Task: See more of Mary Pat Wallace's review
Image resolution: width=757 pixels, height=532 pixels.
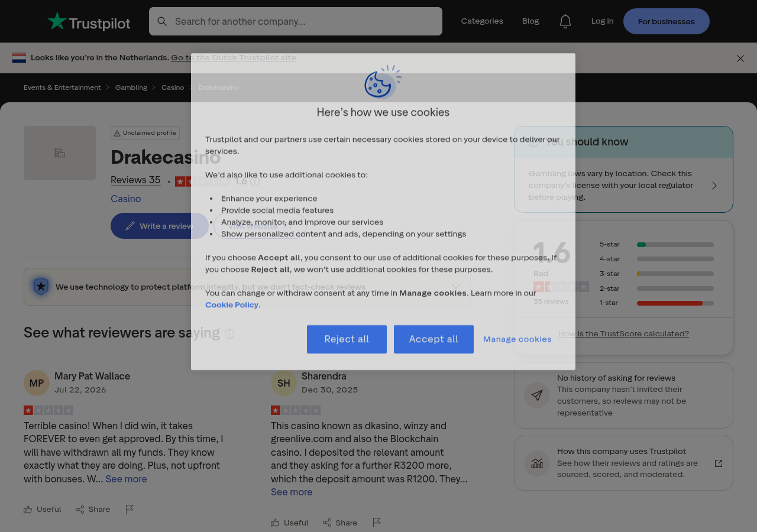Action: pos(126,479)
